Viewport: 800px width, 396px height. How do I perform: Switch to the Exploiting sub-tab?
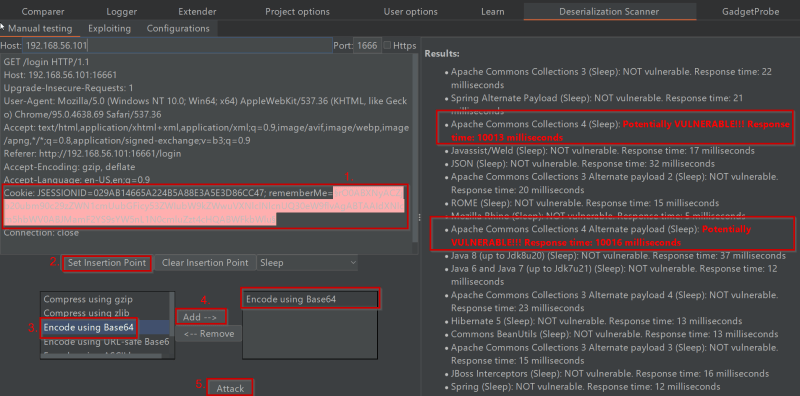(x=109, y=29)
